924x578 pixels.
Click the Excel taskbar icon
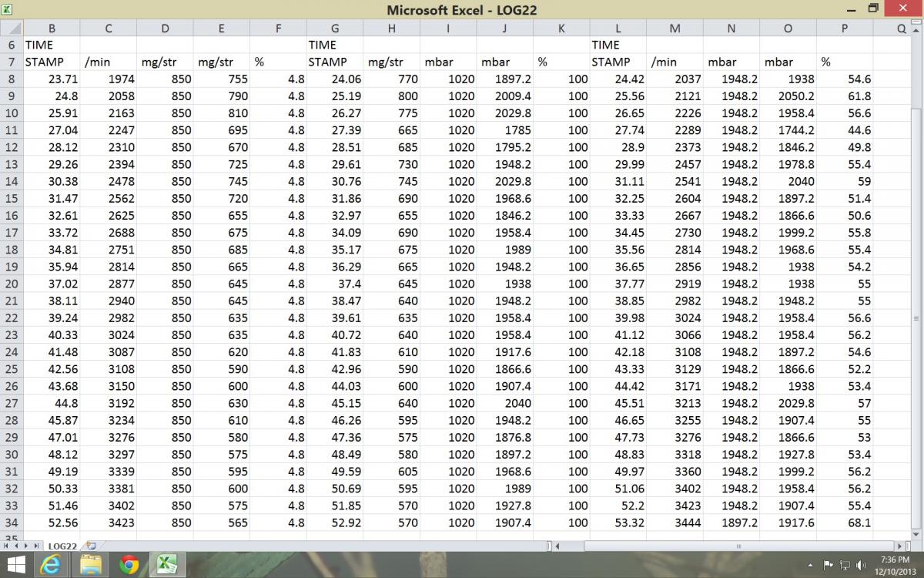[167, 565]
